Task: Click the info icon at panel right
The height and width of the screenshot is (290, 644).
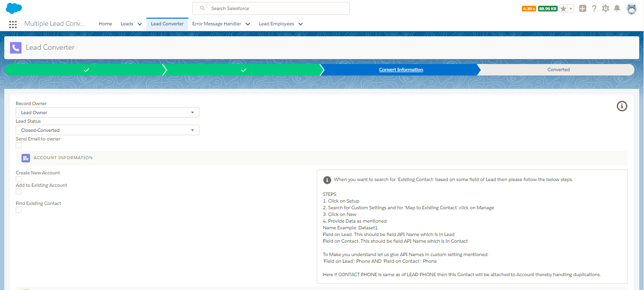Action: tap(622, 106)
